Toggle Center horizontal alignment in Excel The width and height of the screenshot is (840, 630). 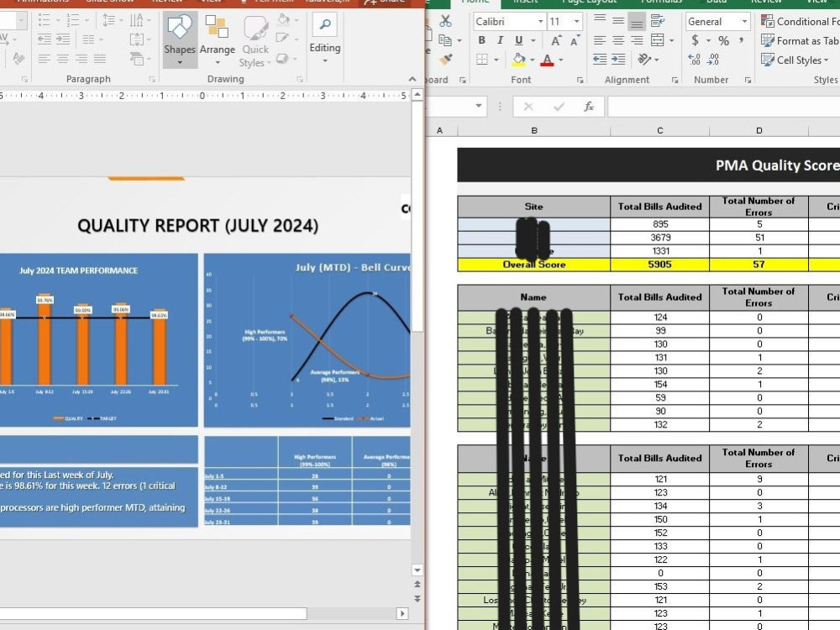click(618, 40)
